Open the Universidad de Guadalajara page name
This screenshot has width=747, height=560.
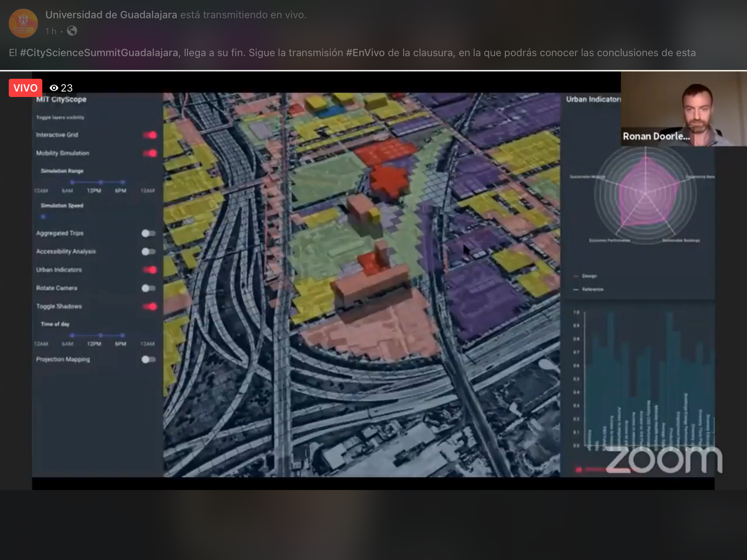click(111, 15)
